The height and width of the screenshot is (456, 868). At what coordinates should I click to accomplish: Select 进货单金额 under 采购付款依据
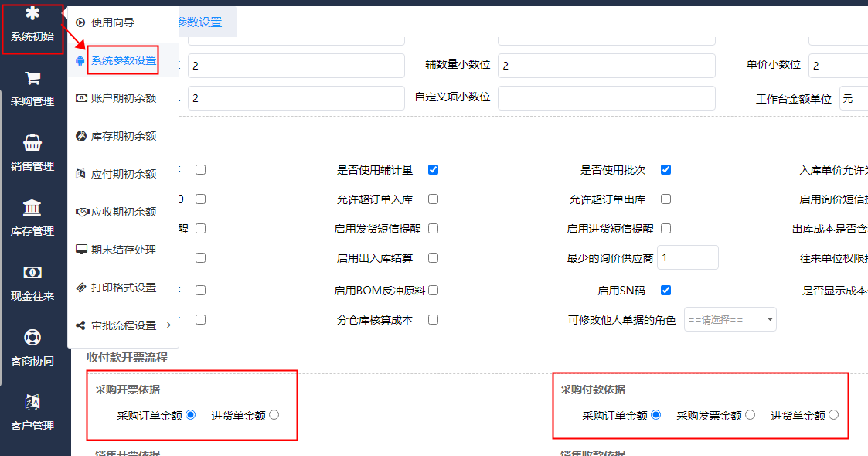[833, 413]
